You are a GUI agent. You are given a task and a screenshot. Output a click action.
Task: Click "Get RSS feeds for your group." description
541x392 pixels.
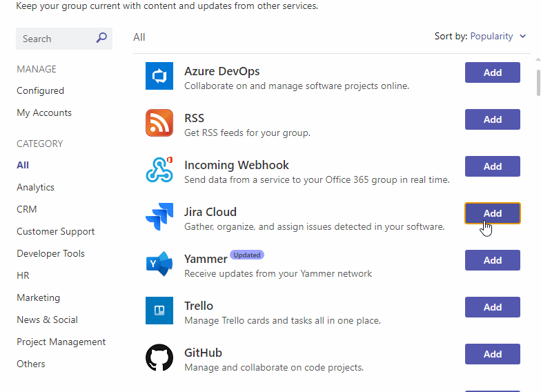(x=247, y=133)
